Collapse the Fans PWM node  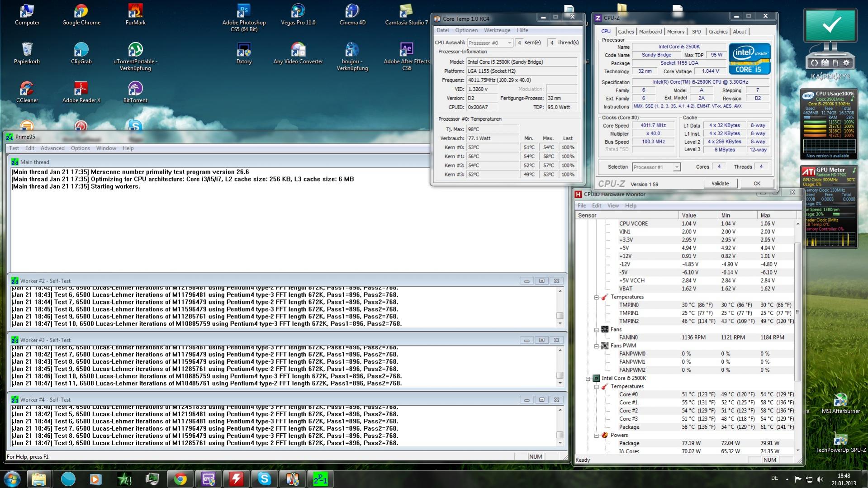point(597,346)
